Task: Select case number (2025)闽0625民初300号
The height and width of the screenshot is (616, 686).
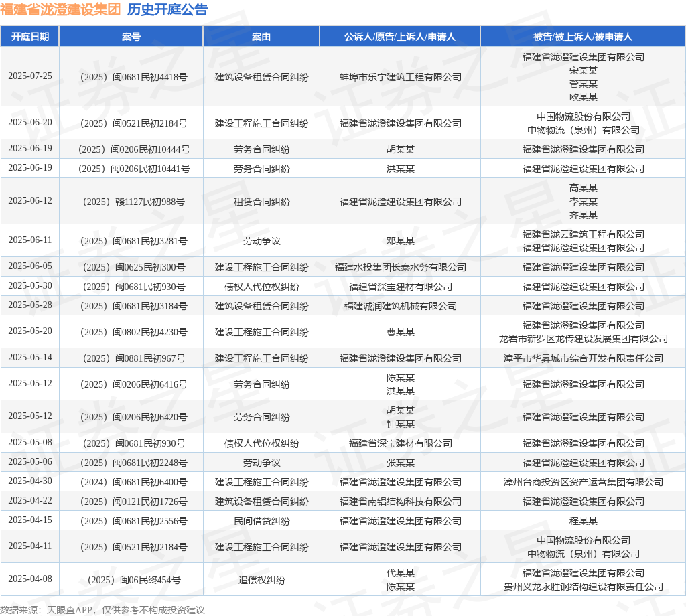Action: click(x=133, y=267)
